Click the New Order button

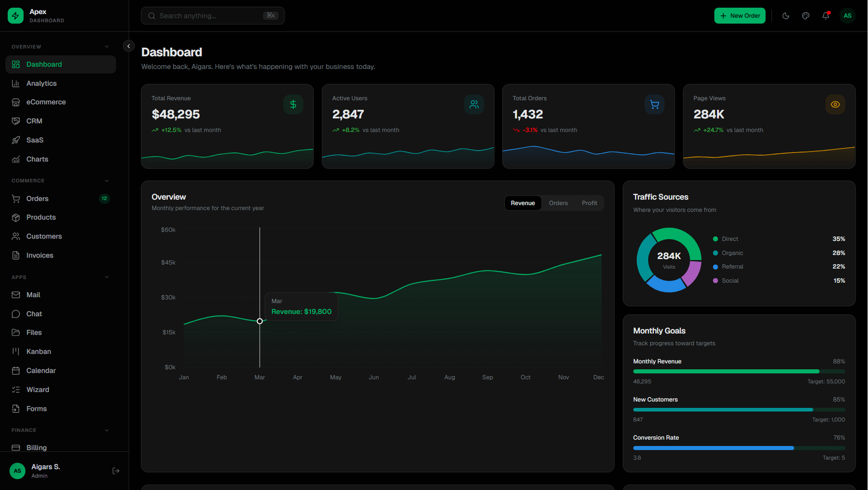(740, 16)
